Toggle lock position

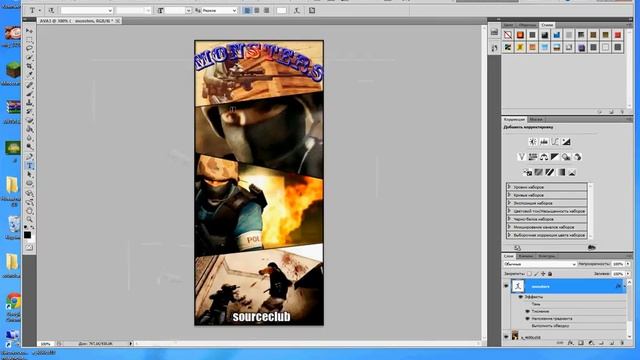(x=543, y=274)
